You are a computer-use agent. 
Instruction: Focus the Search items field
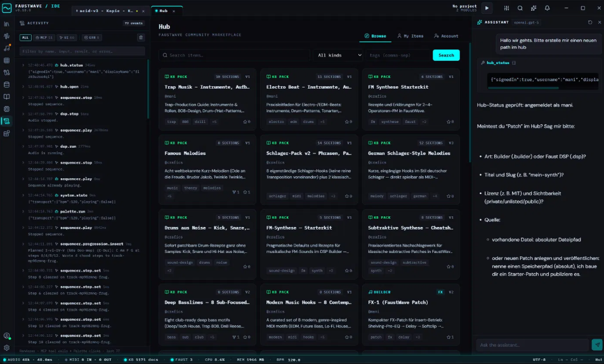(234, 55)
